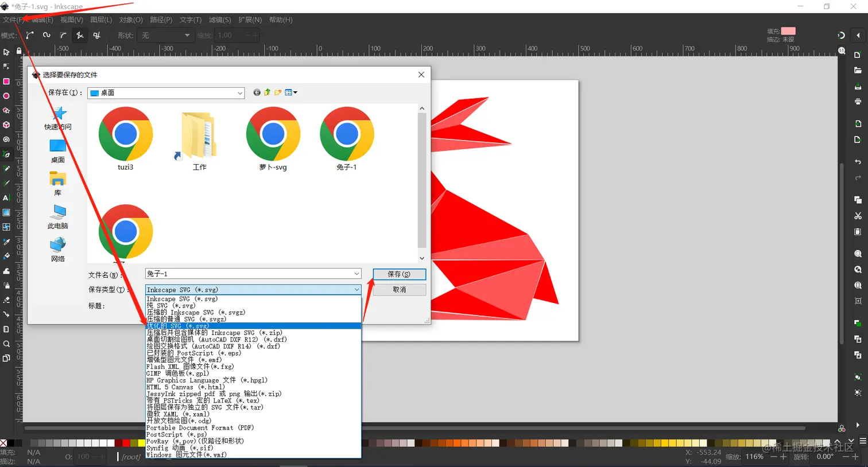
Task: Select the Pencil freehand tool
Action: (x=6, y=169)
